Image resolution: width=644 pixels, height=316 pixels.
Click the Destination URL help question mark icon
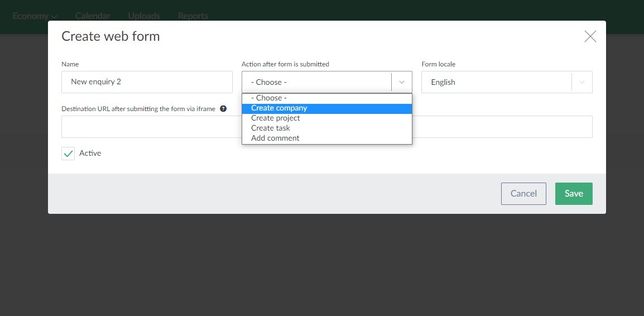[x=223, y=109]
